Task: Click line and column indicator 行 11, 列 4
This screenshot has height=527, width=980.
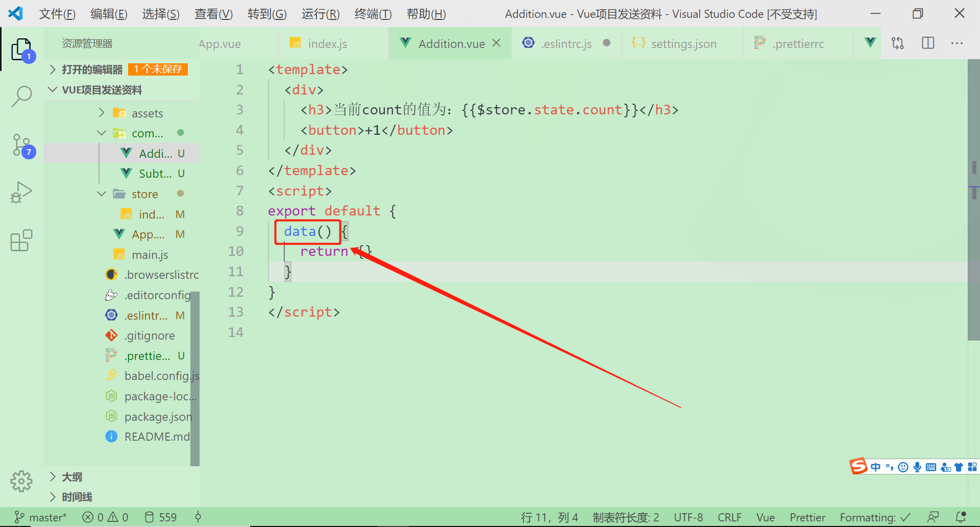Action: tap(549, 517)
